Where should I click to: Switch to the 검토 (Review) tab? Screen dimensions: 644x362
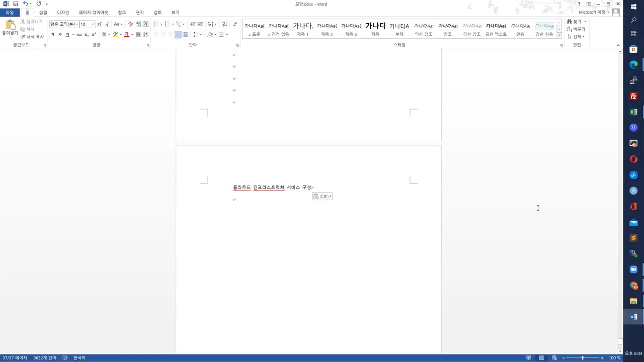pos(157,13)
